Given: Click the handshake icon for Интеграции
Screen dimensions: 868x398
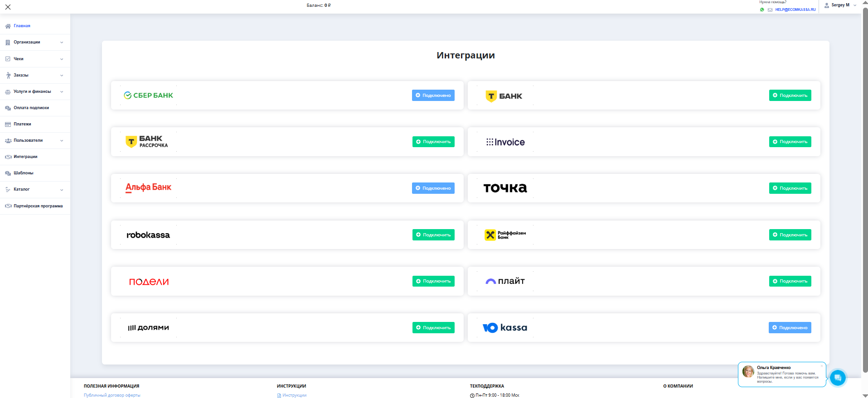Looking at the screenshot, I should [8, 157].
